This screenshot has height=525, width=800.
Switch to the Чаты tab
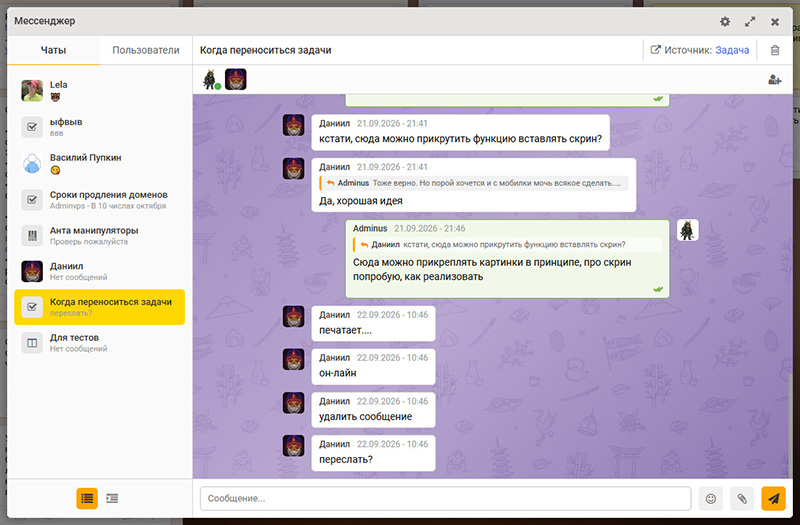54,50
